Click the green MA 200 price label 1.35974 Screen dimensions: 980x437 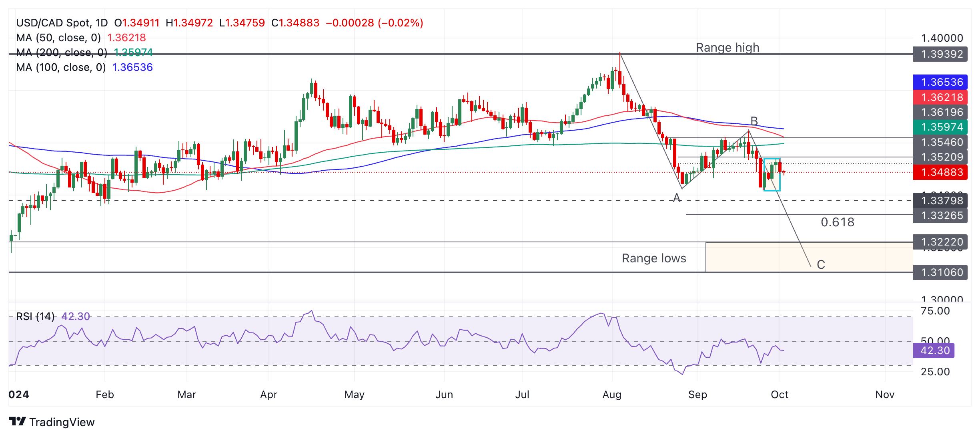pyautogui.click(x=940, y=127)
